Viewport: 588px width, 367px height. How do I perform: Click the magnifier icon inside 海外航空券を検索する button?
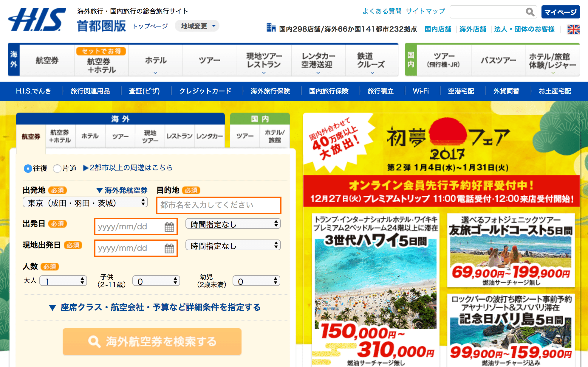pyautogui.click(x=95, y=342)
